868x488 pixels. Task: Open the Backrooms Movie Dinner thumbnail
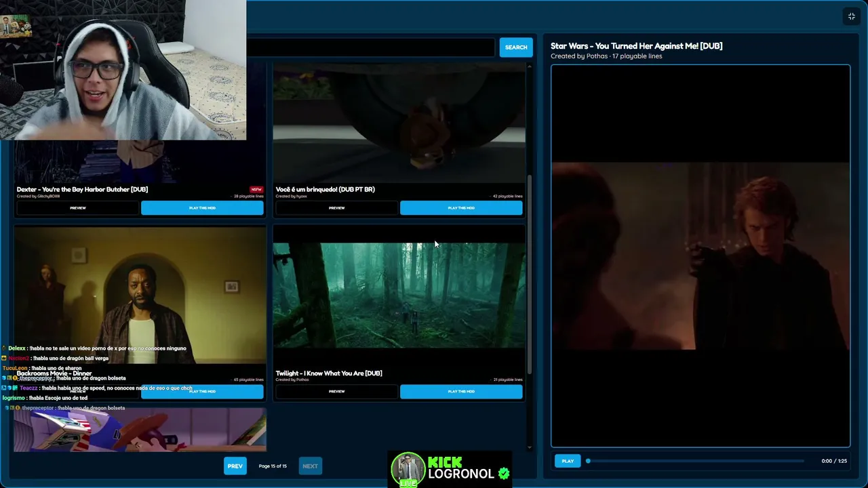click(x=140, y=296)
